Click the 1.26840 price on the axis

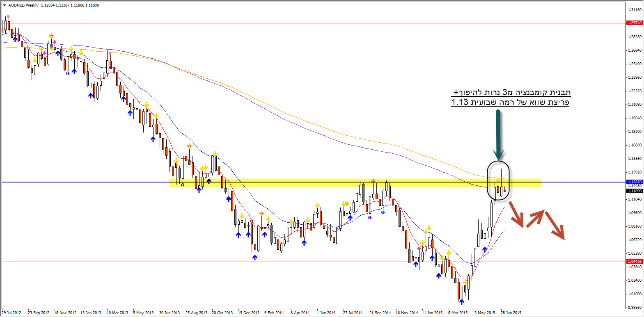(x=635, y=50)
